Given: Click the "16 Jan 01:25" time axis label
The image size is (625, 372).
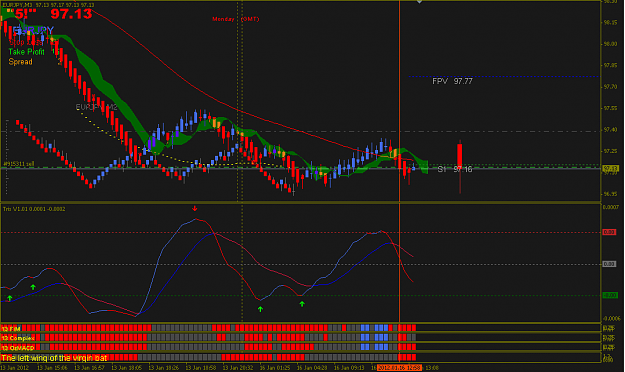Looking at the screenshot, I should pos(275,368).
